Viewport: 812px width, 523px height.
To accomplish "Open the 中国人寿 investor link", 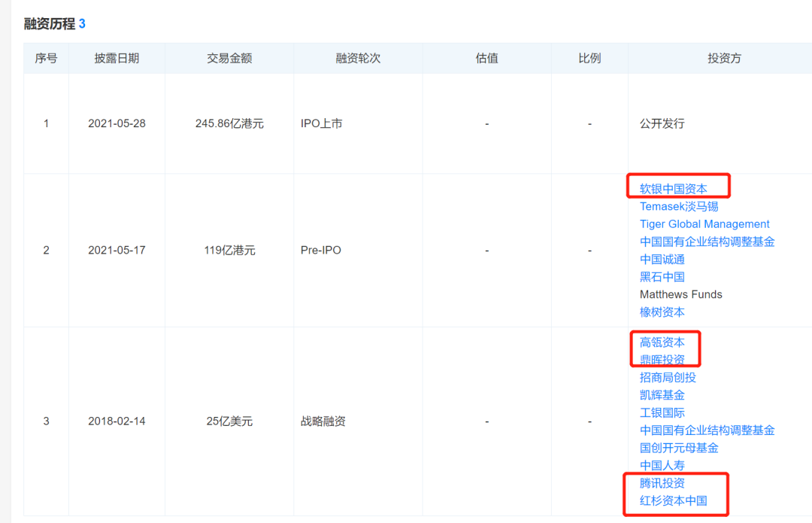I will click(x=662, y=466).
